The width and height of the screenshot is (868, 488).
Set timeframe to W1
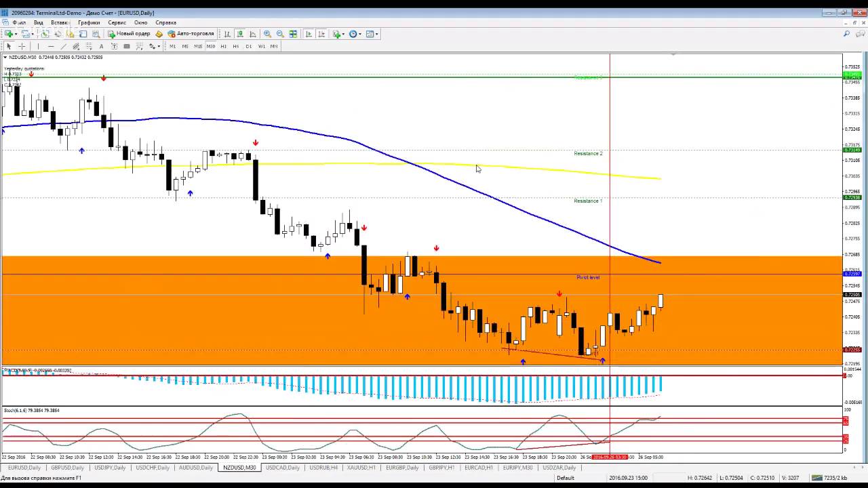click(x=261, y=46)
